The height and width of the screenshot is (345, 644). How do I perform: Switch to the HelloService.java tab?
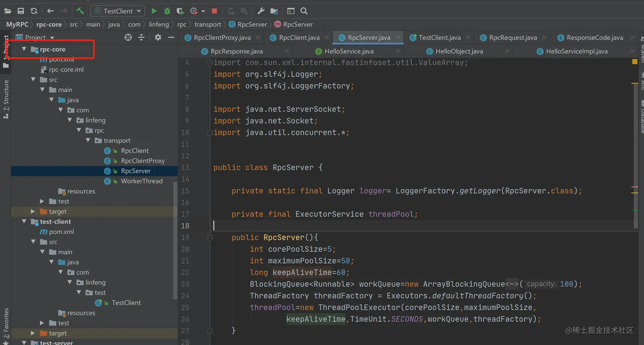coord(348,51)
